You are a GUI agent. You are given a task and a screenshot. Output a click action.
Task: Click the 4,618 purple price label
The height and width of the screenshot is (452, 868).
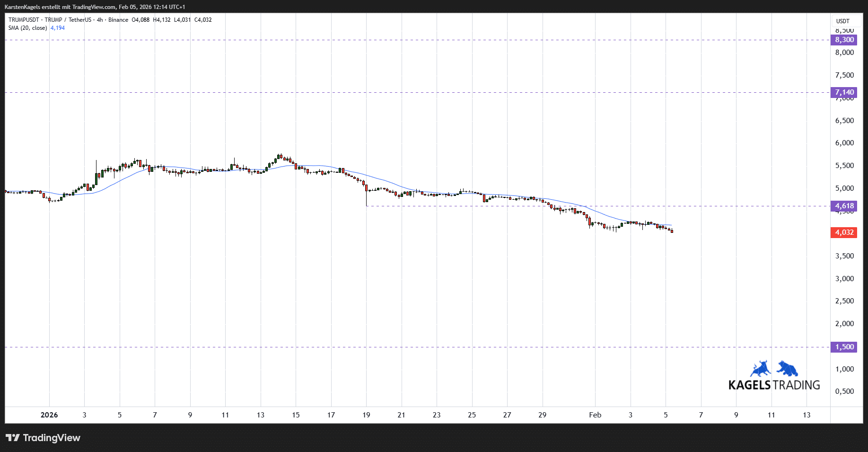pos(844,206)
